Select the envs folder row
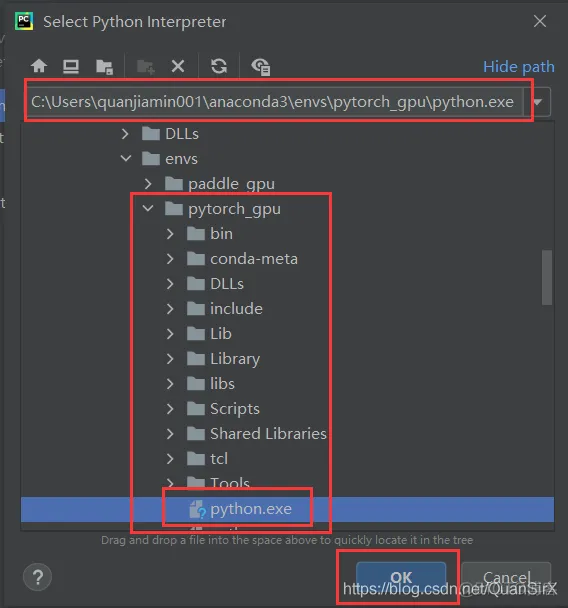This screenshot has height=608, width=568. 287,159
